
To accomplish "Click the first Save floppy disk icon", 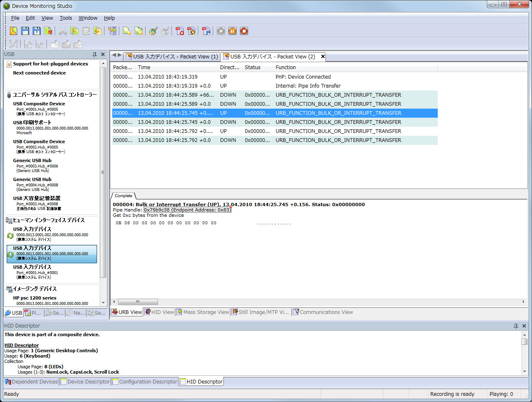I will [x=25, y=31].
